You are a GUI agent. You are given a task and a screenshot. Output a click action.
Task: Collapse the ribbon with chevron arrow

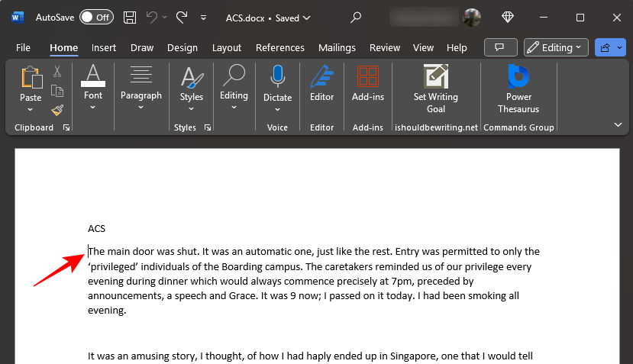618,124
